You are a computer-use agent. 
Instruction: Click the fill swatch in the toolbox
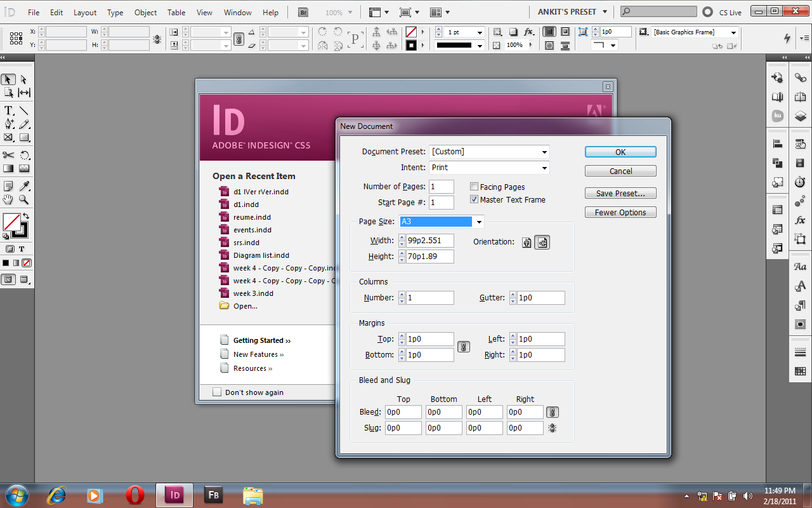[11, 222]
